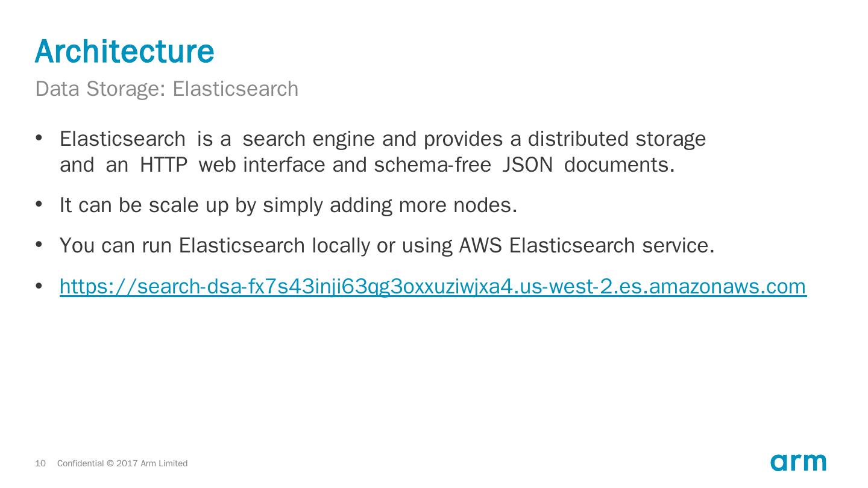Click the Confidential 2017 Arm Limited footer

(x=122, y=463)
